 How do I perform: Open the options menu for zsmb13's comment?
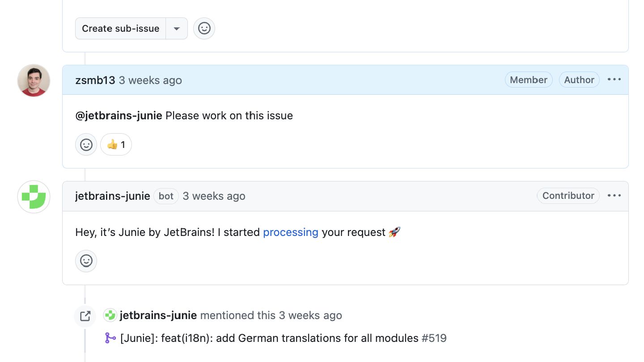click(614, 80)
